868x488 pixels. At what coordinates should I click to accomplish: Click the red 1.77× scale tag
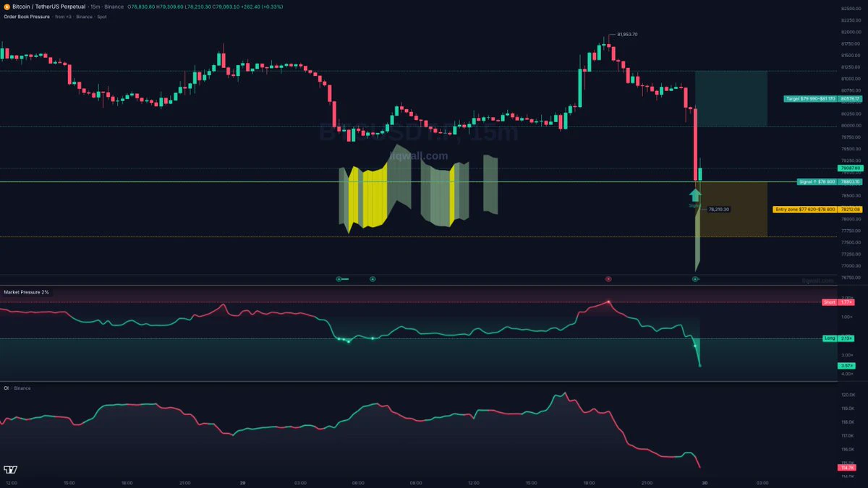(847, 302)
